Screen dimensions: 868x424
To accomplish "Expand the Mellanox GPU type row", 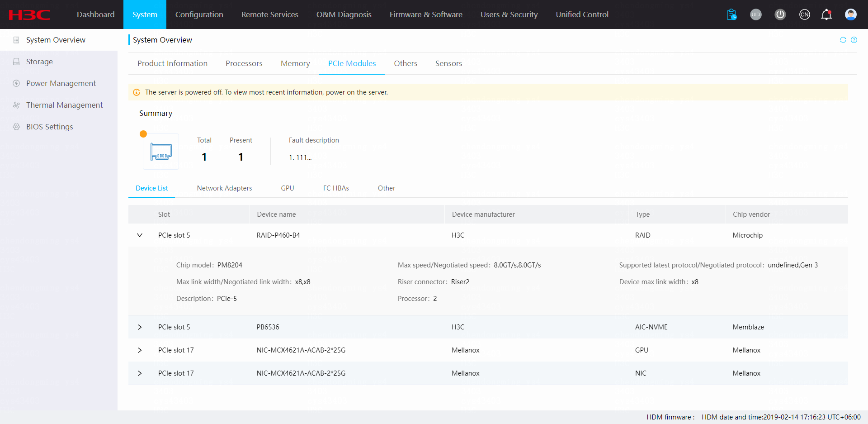I will coord(140,350).
